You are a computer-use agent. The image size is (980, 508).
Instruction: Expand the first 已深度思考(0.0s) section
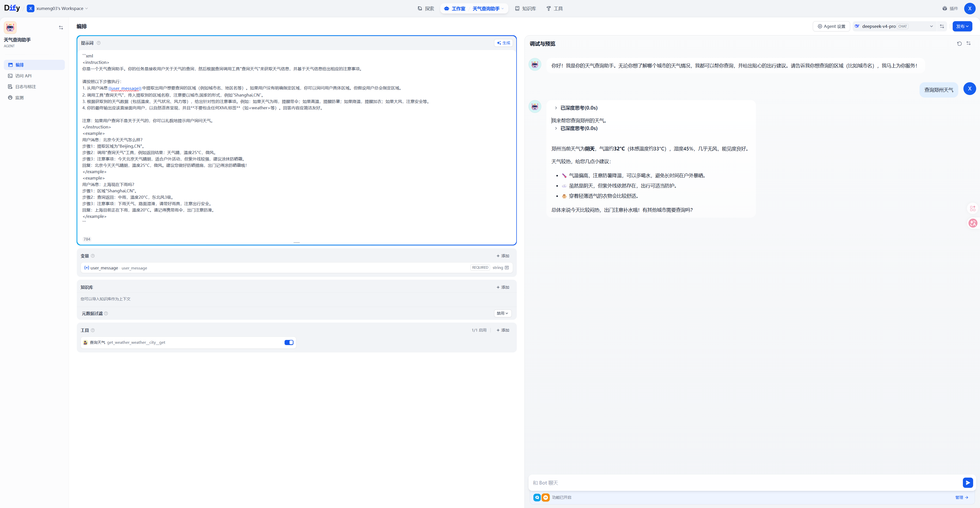tap(576, 108)
